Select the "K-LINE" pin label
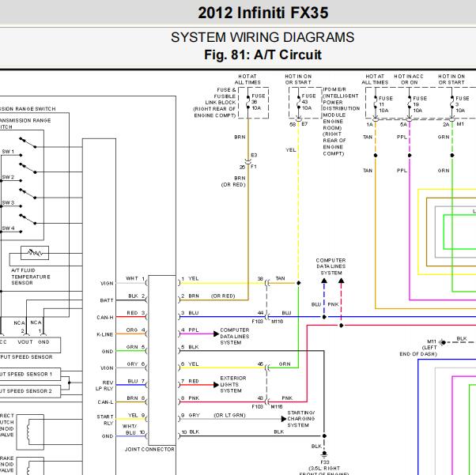Screen dimensions: 476x475 tap(105, 334)
